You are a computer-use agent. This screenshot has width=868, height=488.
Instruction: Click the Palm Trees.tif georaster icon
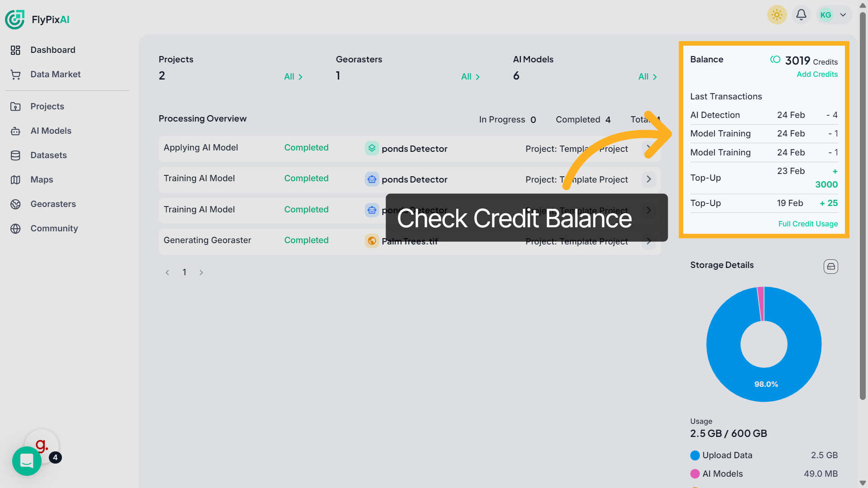[x=372, y=241]
